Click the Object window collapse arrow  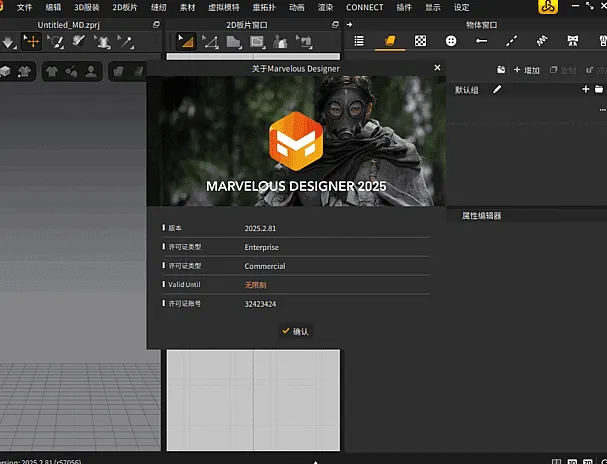[349, 25]
